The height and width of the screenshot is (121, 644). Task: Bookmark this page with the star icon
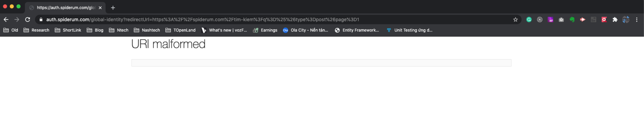515,19
